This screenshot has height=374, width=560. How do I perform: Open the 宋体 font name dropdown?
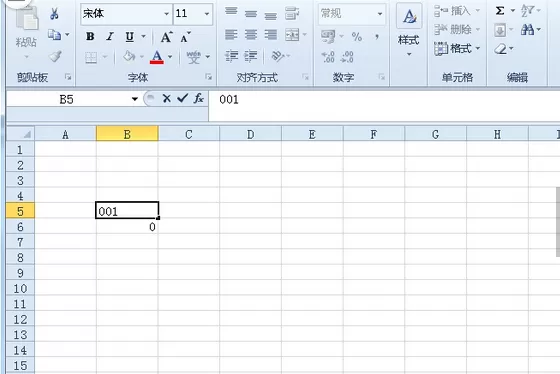click(166, 14)
